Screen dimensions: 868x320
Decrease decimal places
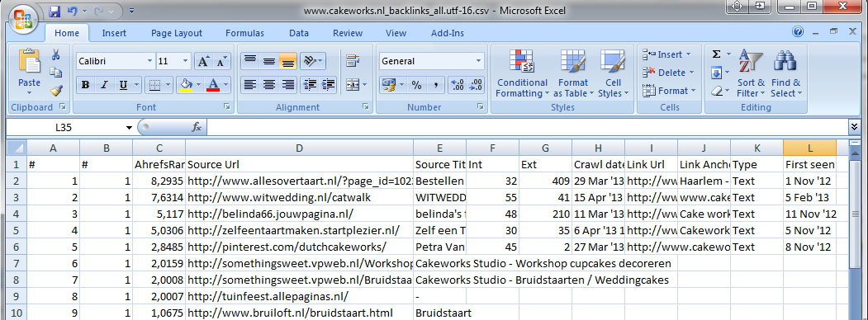click(x=476, y=85)
